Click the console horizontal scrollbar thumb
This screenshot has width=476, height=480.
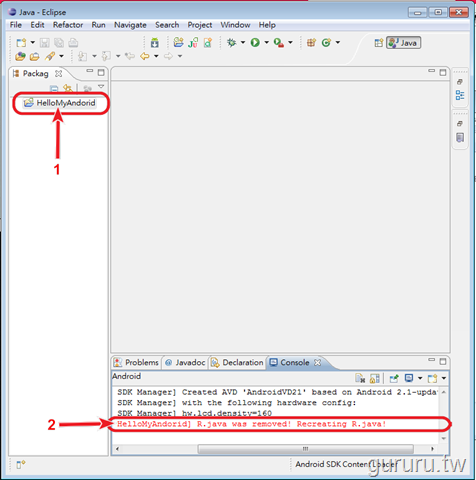click(305, 449)
